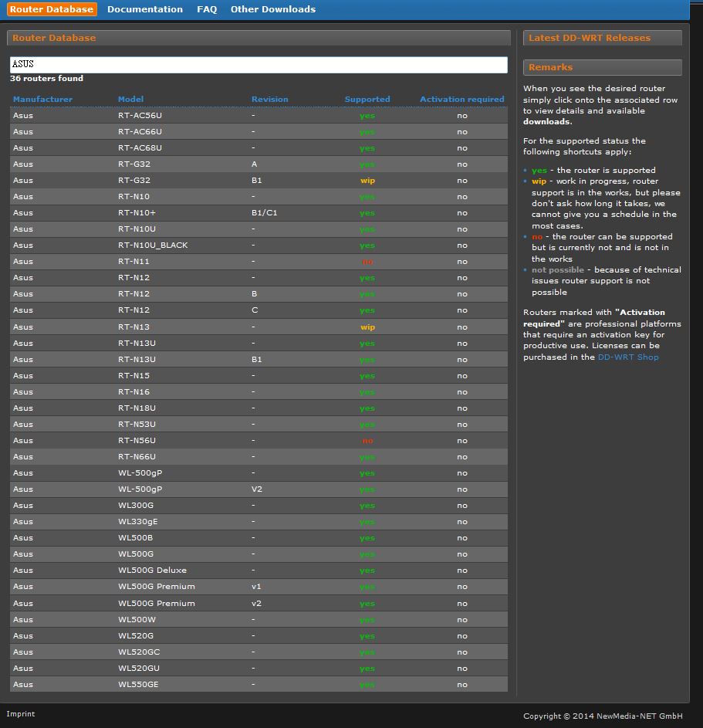Click the Revision column header
This screenshot has height=728, width=703.
coord(269,99)
